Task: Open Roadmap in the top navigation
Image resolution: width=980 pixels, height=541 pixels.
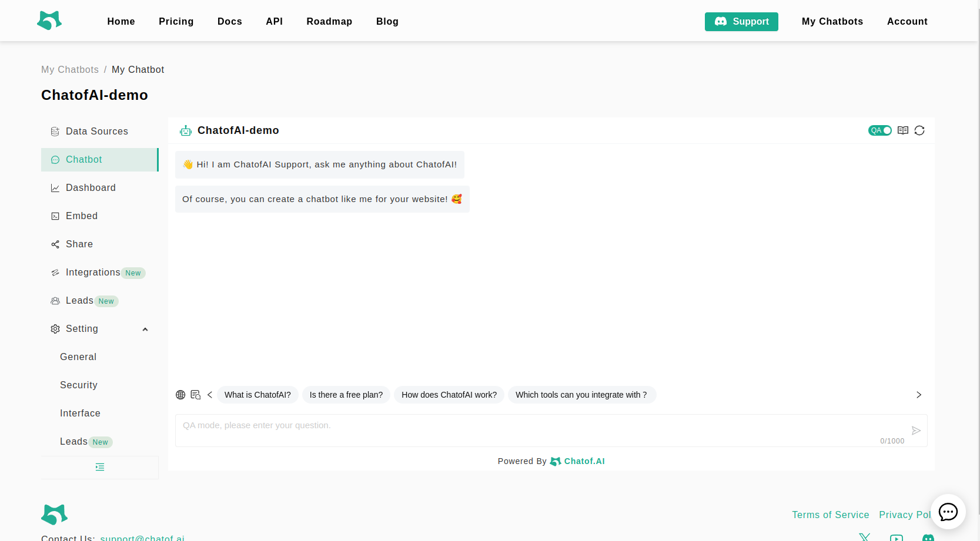Action: (329, 21)
